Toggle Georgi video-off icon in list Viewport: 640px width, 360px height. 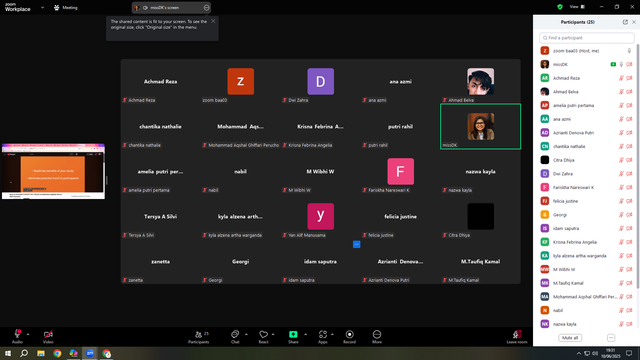click(629, 215)
